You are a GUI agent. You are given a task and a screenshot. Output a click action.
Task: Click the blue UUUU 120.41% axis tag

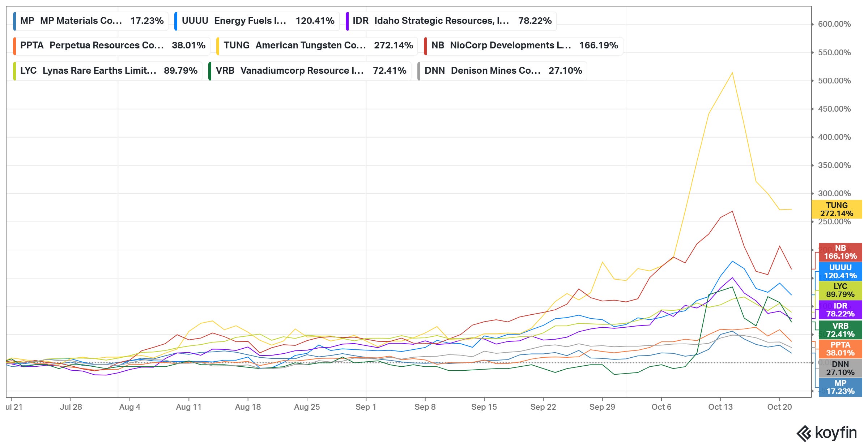pos(840,271)
